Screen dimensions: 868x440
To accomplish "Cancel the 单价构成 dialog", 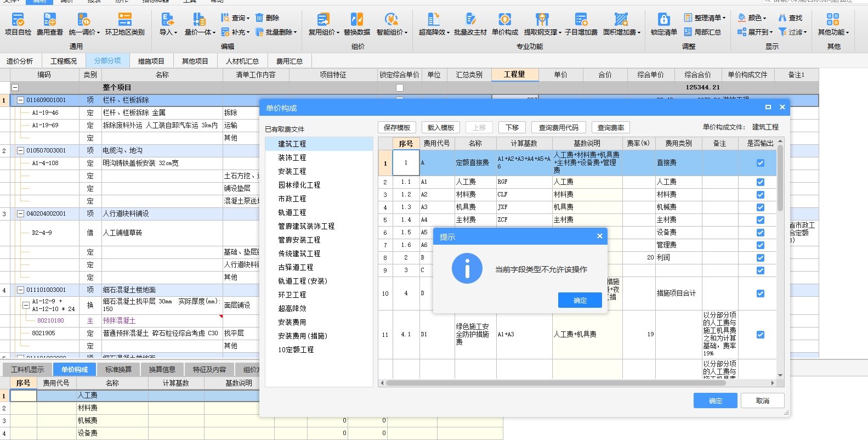I will coord(763,401).
